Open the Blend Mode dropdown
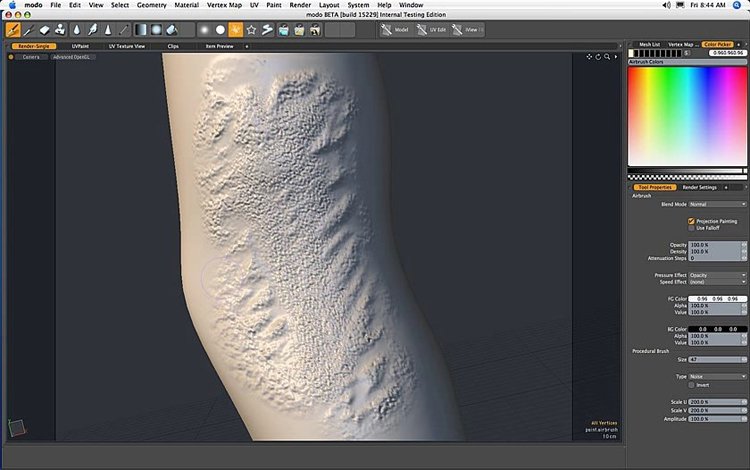750x470 pixels. (x=717, y=204)
